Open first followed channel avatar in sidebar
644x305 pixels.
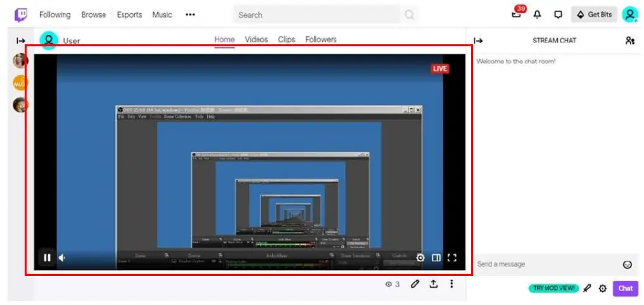(x=20, y=61)
